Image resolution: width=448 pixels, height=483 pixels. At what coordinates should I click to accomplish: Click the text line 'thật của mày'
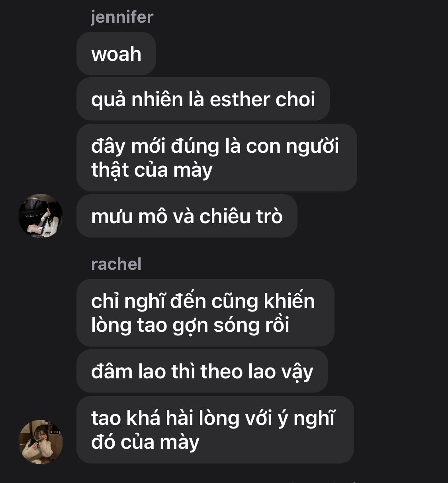pyautogui.click(x=152, y=170)
